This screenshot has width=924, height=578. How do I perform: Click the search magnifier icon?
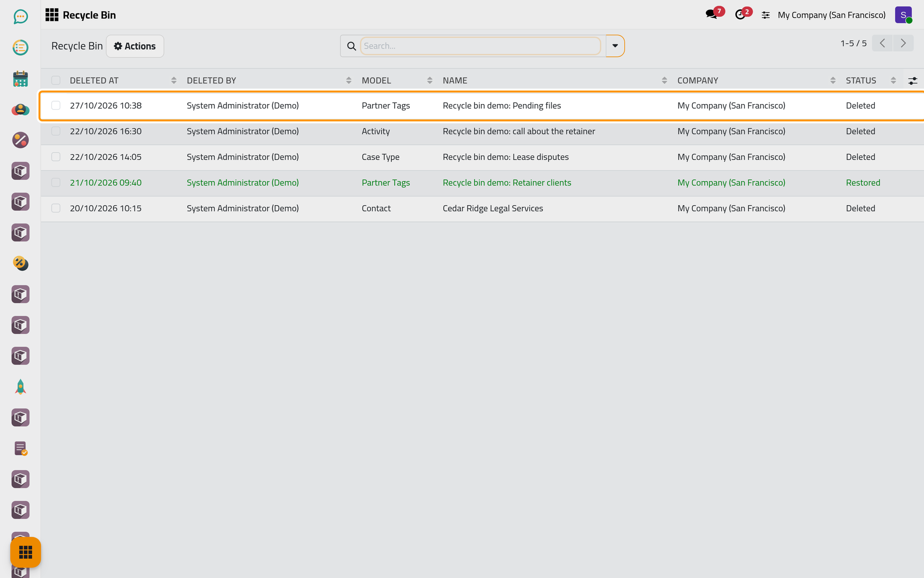[352, 46]
